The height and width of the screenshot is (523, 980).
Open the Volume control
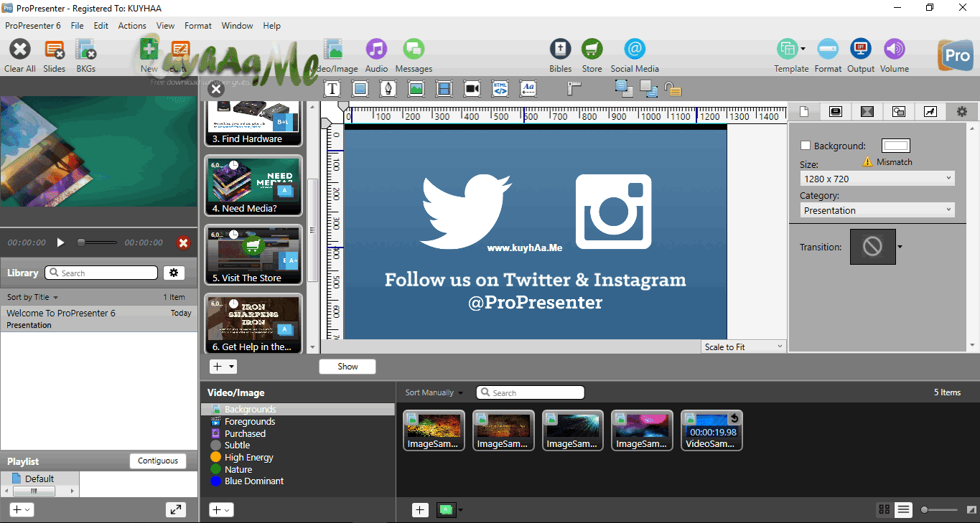pos(894,50)
